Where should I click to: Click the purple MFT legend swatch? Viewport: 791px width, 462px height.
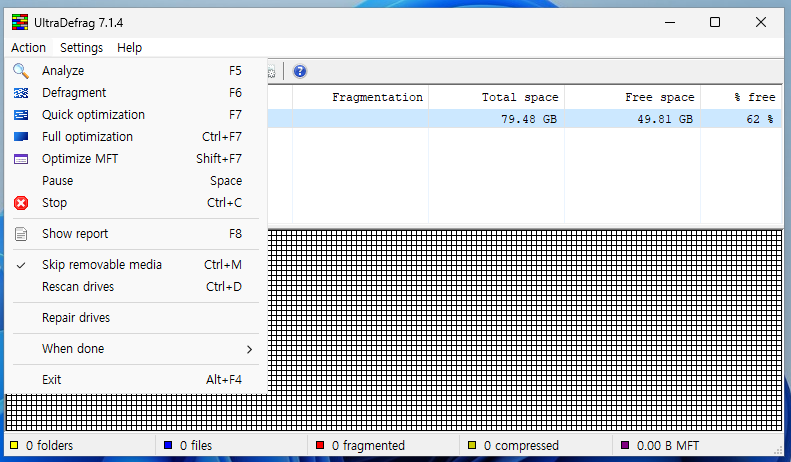pyautogui.click(x=625, y=445)
